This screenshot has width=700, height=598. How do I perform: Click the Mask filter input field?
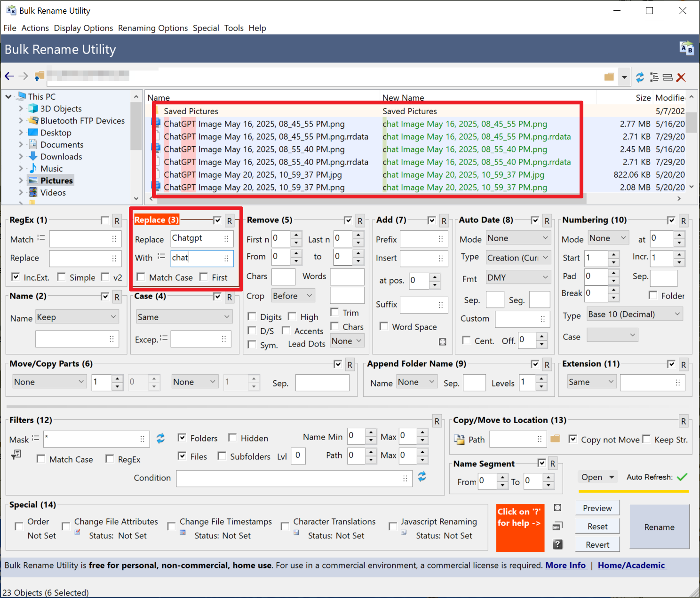[x=96, y=439]
